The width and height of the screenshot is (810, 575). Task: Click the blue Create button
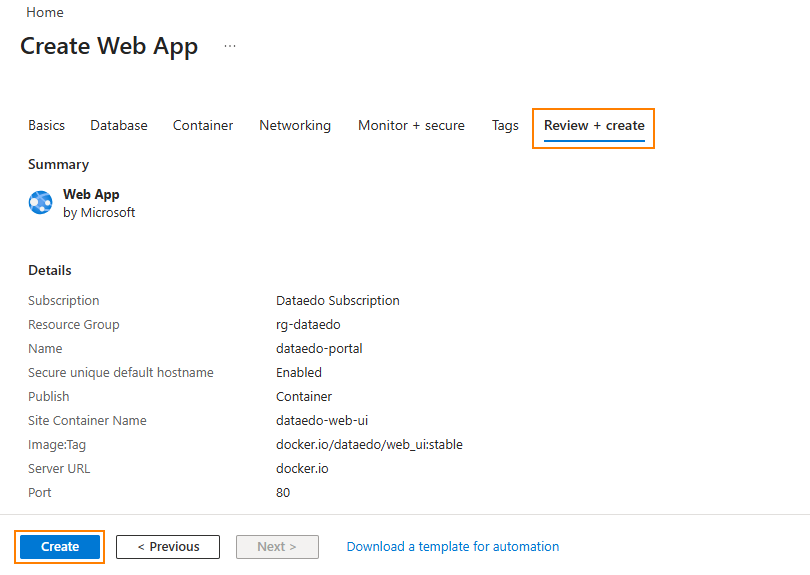tap(60, 547)
